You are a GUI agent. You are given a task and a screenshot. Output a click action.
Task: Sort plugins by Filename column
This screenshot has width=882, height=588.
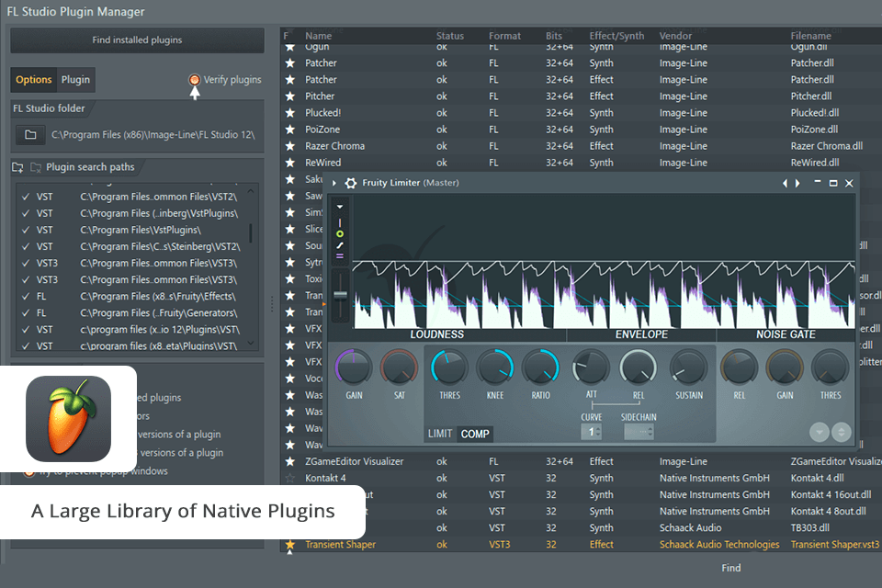810,36
